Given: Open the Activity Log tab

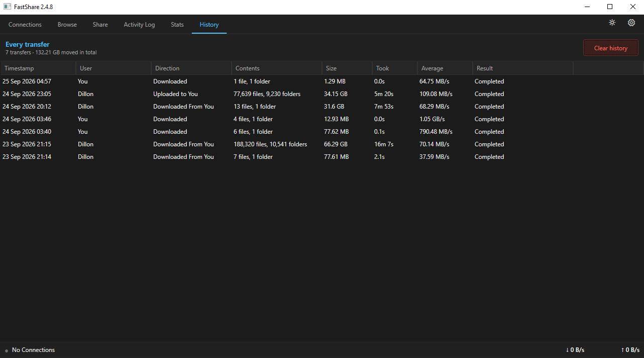Looking at the screenshot, I should pos(139,25).
